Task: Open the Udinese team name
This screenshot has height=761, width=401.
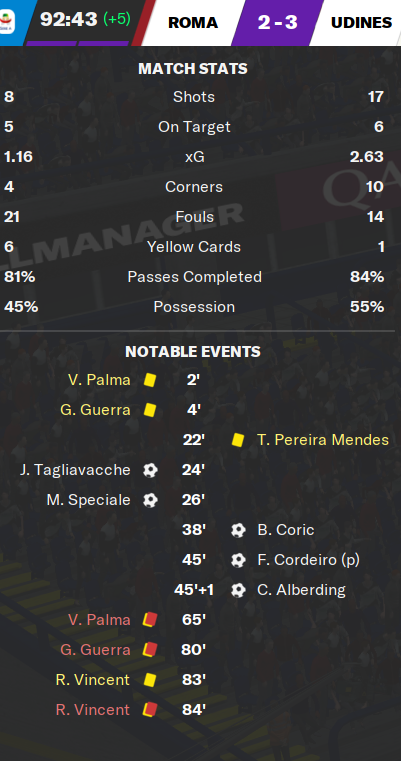Action: (361, 23)
